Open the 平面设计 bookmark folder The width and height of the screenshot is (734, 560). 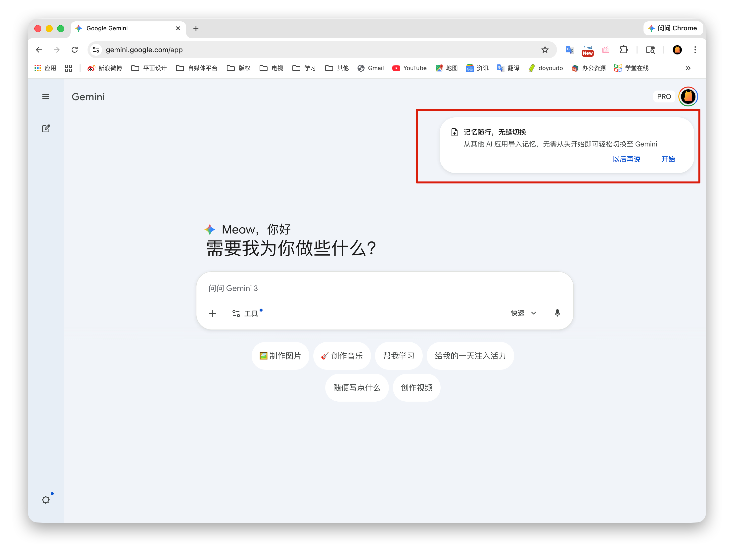click(149, 68)
